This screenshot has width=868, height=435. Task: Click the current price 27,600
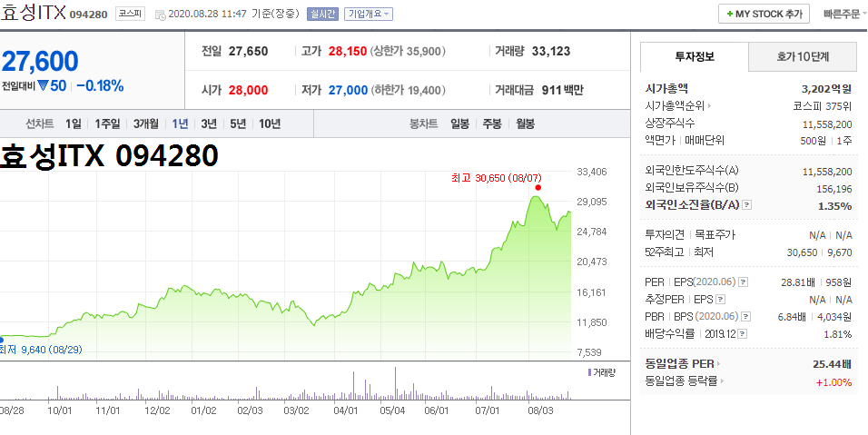click(40, 62)
